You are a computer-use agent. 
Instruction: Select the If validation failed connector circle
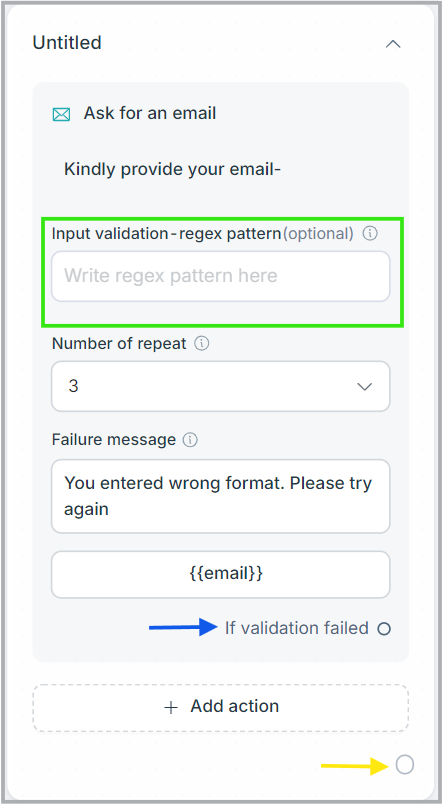384,629
